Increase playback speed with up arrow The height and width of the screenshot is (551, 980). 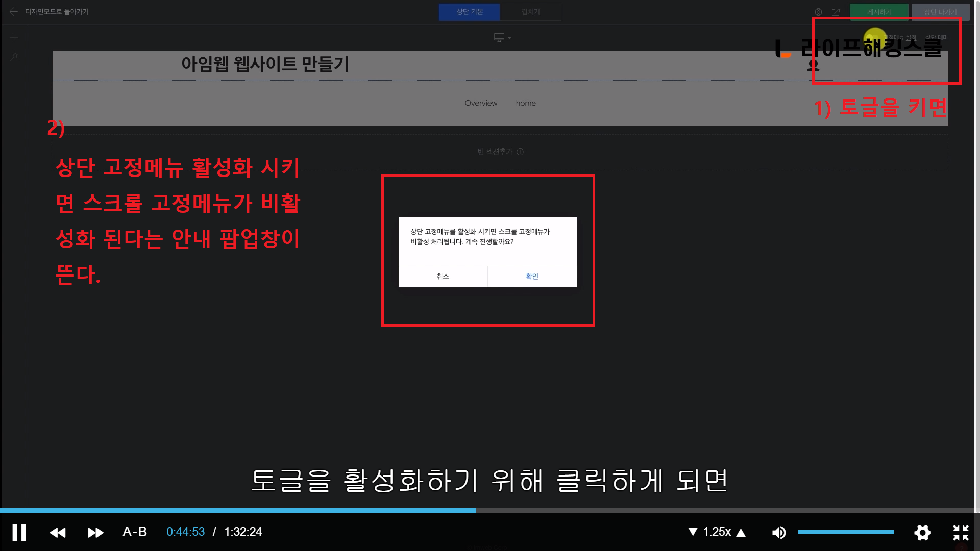(741, 532)
